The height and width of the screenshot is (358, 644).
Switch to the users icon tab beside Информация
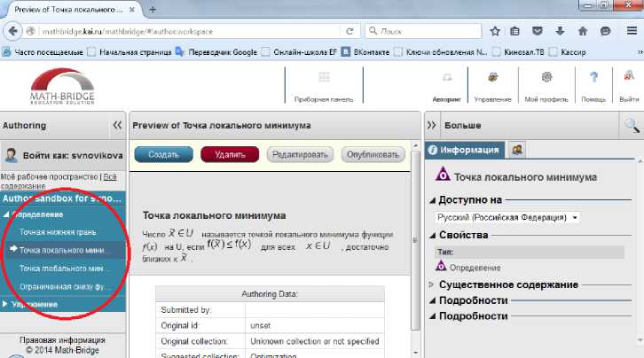(x=517, y=150)
